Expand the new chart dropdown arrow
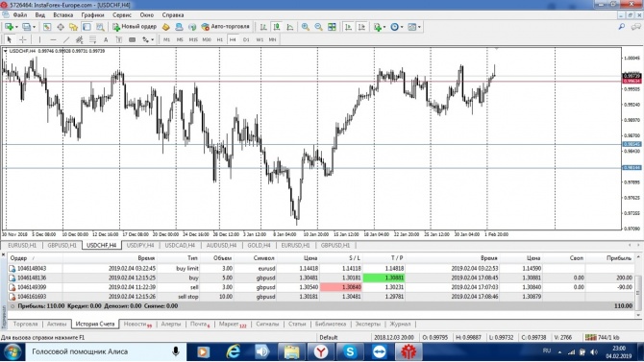 tap(16, 27)
